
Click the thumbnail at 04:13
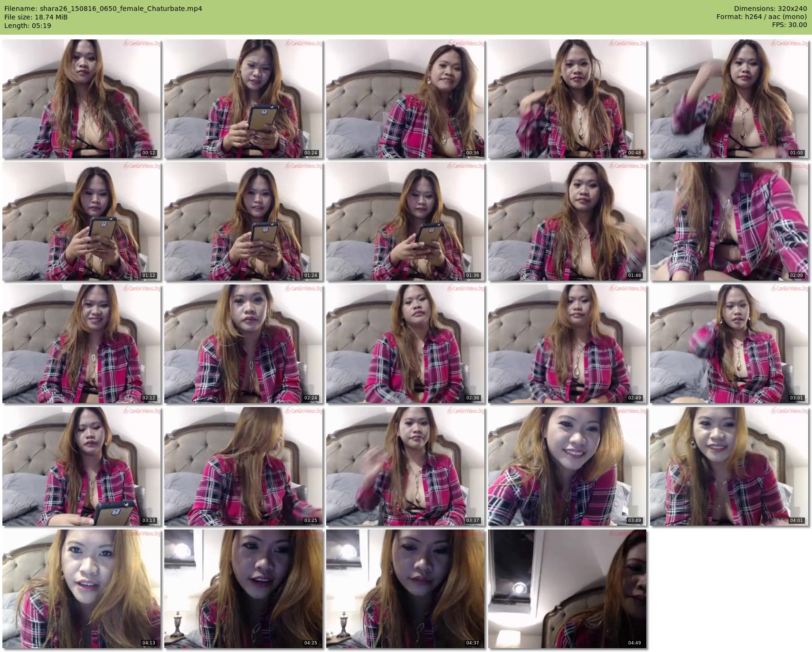(82, 589)
